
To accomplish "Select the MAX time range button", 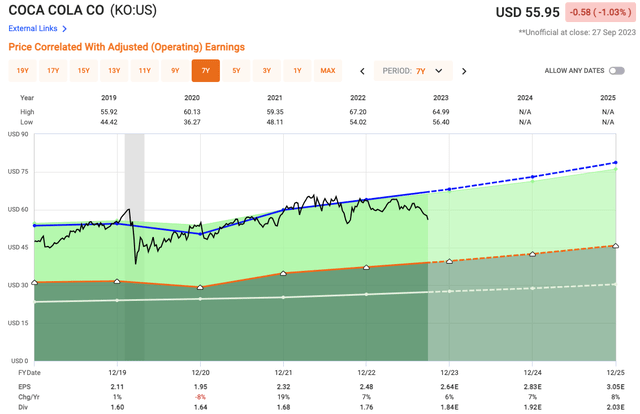I will [327, 71].
